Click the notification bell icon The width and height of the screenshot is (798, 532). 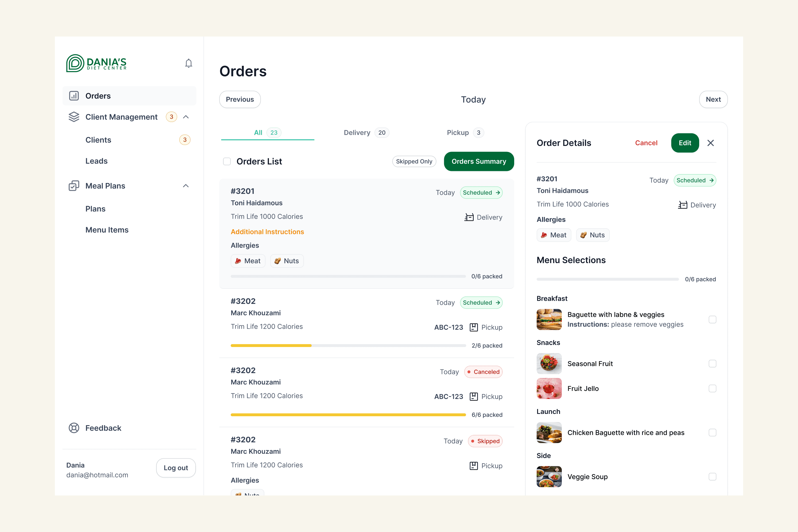coord(189,63)
